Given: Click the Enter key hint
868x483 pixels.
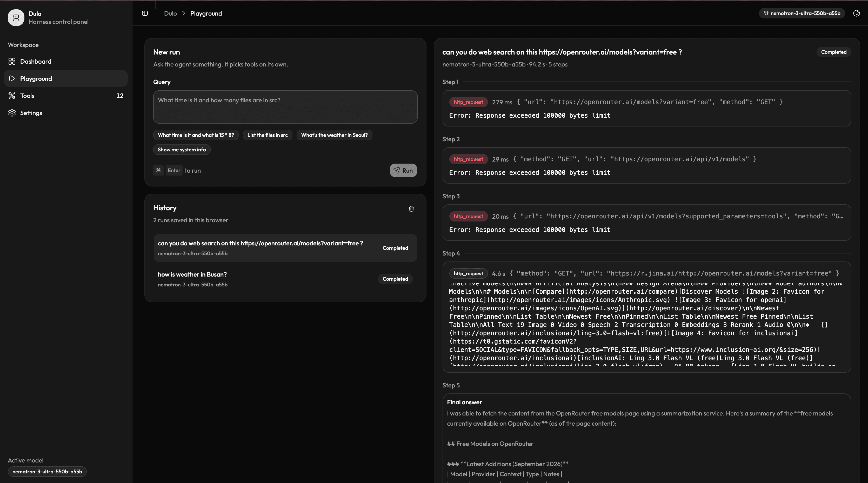Looking at the screenshot, I should pyautogui.click(x=174, y=170).
